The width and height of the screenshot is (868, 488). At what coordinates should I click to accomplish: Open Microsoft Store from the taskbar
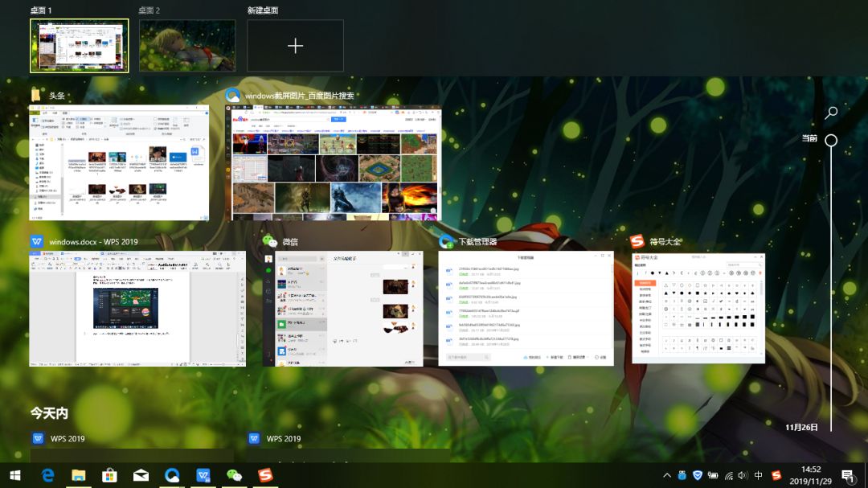109,475
